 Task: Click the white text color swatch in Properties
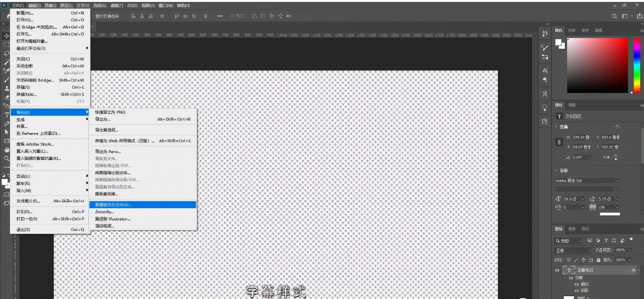[x=610, y=214]
